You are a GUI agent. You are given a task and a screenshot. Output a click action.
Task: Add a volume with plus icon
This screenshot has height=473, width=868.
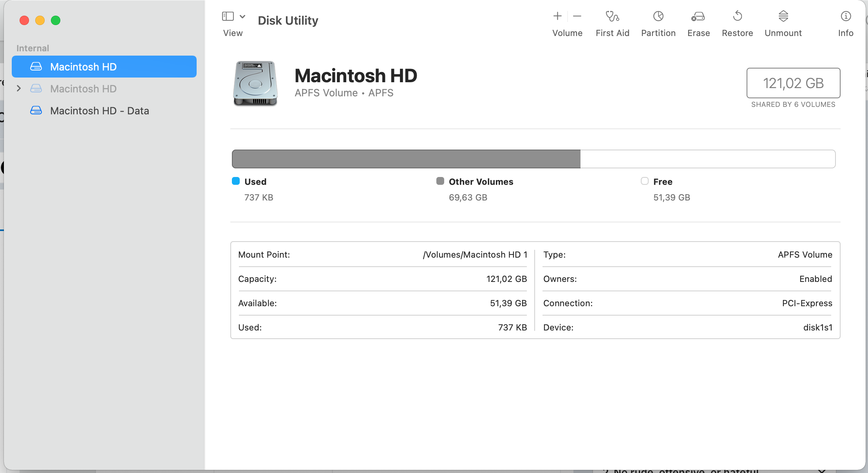pyautogui.click(x=557, y=16)
